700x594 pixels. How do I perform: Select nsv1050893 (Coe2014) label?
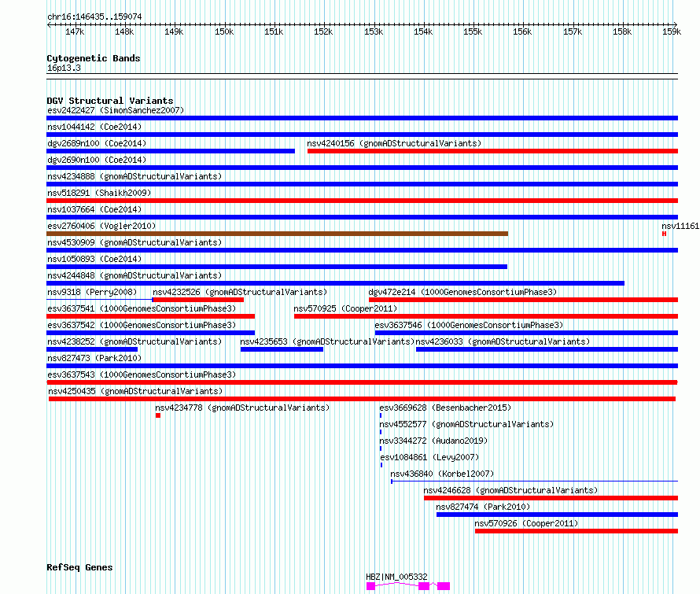click(x=94, y=259)
